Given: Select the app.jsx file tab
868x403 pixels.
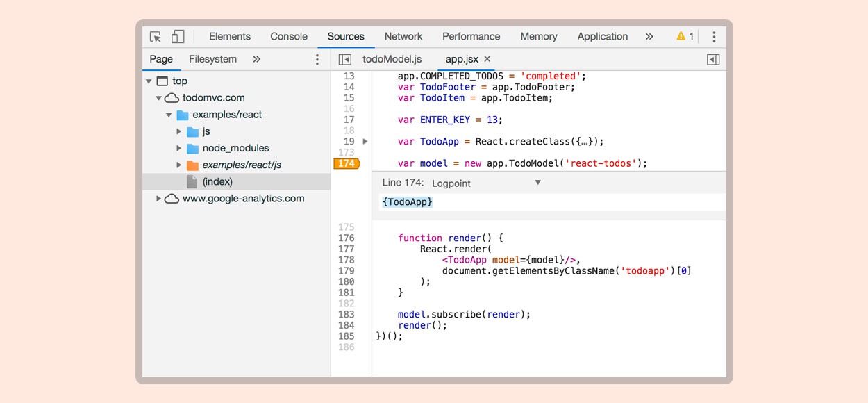Looking at the screenshot, I should 462,60.
